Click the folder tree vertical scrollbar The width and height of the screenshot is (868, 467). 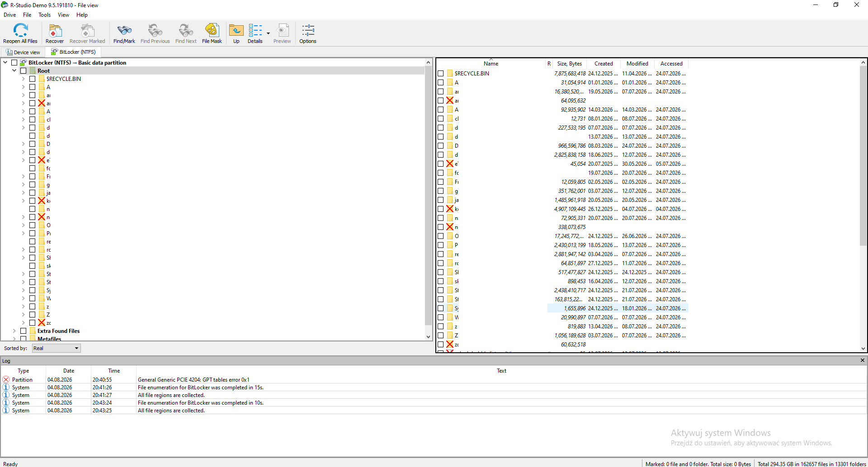tap(428, 196)
